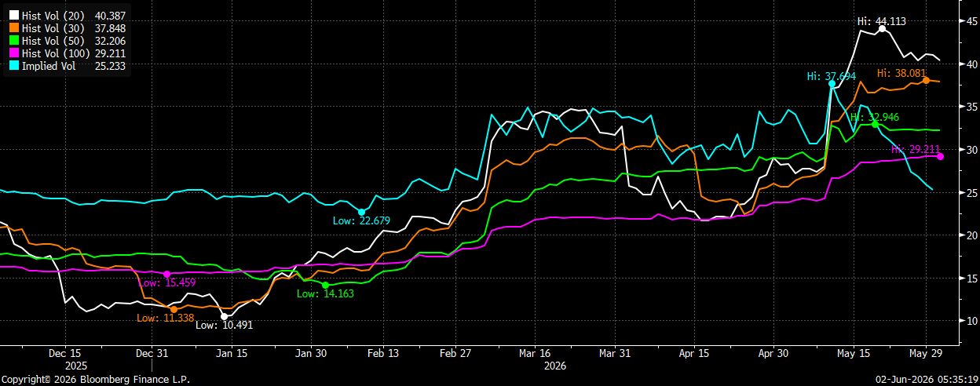This screenshot has height=386, width=980.
Task: Click the green high marker at 32.946
Action: (x=876, y=124)
